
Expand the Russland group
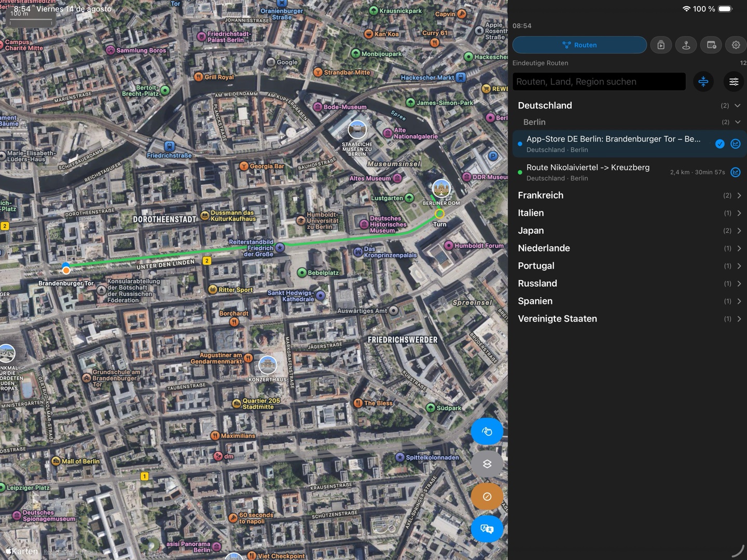[x=630, y=284]
